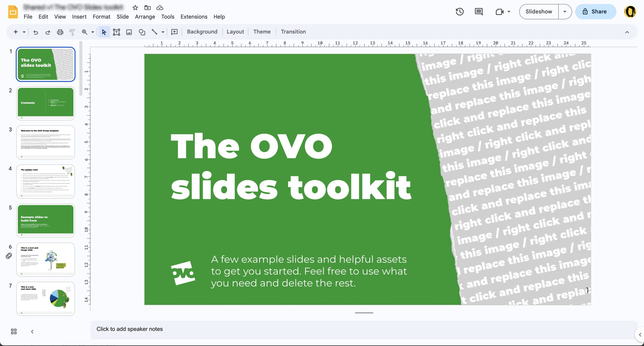Image resolution: width=644 pixels, height=346 pixels.
Task: Print the presentation
Action: [x=60, y=32]
